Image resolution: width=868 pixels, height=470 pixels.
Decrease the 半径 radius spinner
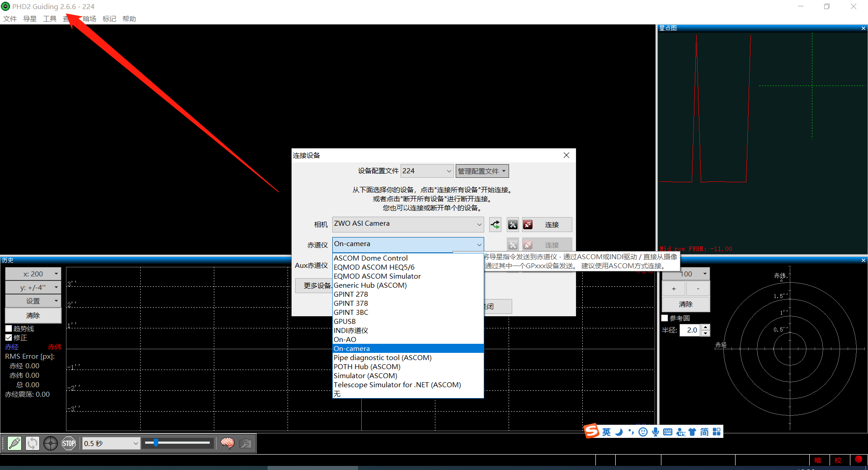tap(705, 333)
